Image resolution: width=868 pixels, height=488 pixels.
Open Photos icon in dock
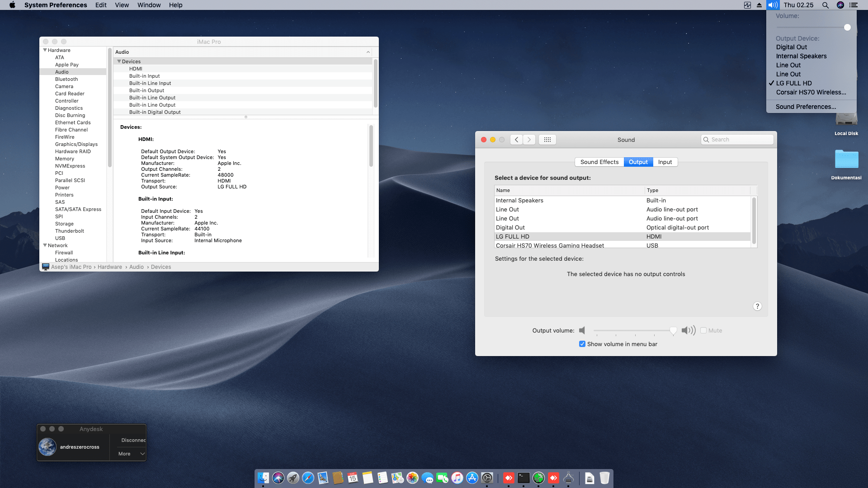[x=412, y=478]
